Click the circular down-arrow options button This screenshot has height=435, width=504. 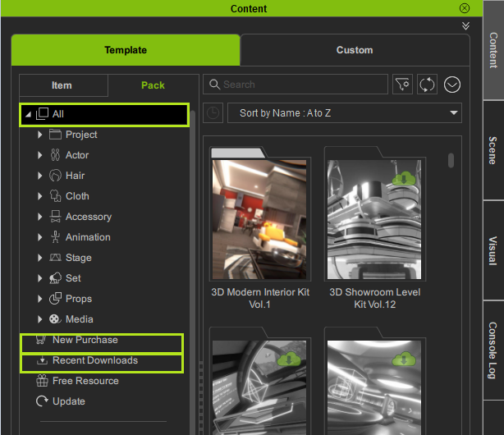pyautogui.click(x=452, y=85)
